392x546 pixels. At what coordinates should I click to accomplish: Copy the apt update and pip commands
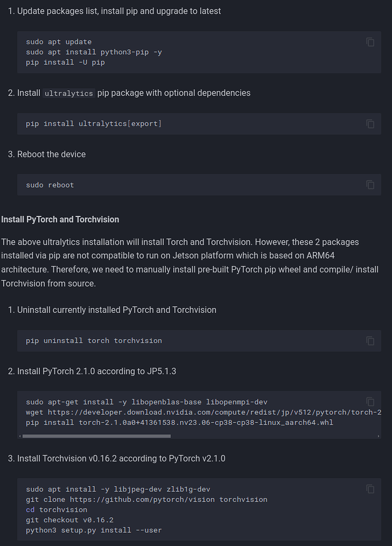pos(370,42)
